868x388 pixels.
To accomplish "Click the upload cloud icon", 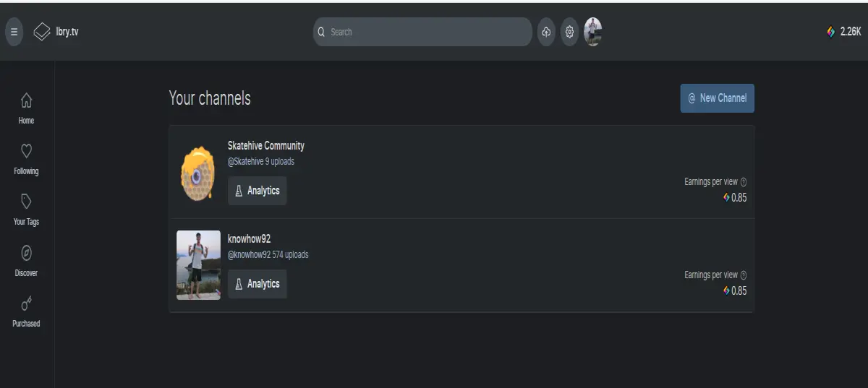I will coord(546,32).
